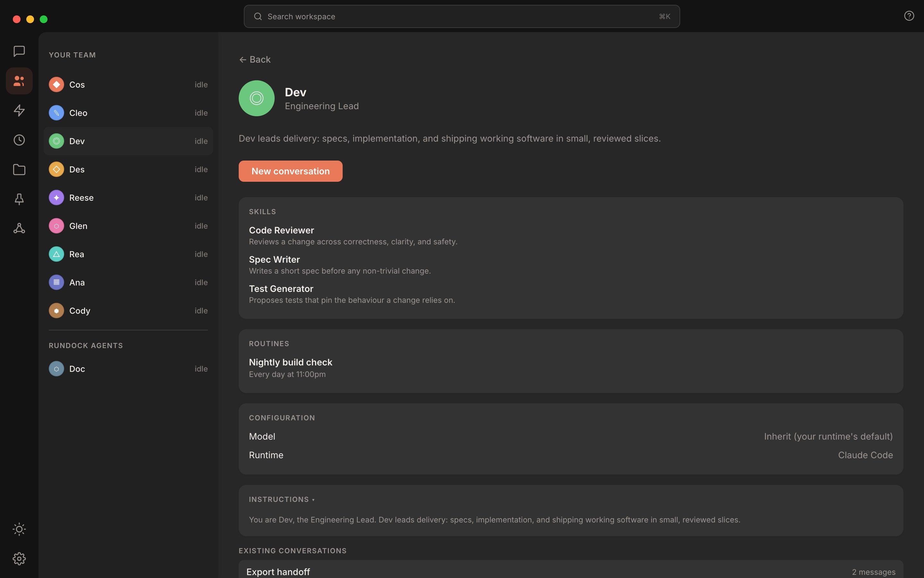
Task: Click the help question mark icon
Action: (909, 16)
